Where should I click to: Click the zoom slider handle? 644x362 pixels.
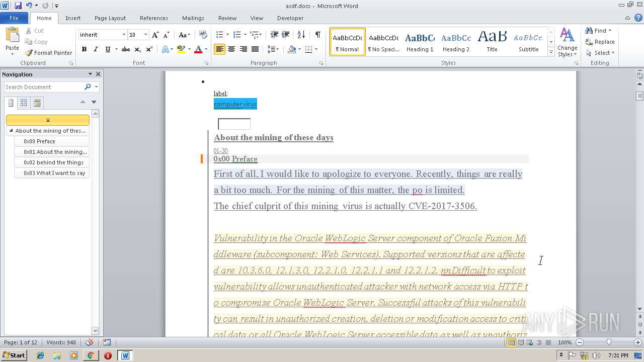pyautogui.click(x=609, y=342)
